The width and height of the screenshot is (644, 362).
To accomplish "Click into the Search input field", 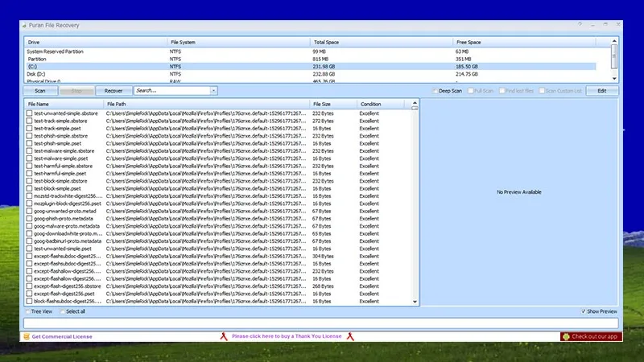I will point(172,91).
